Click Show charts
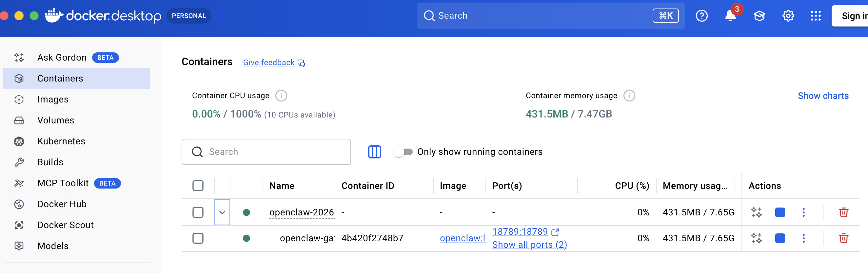 click(823, 96)
